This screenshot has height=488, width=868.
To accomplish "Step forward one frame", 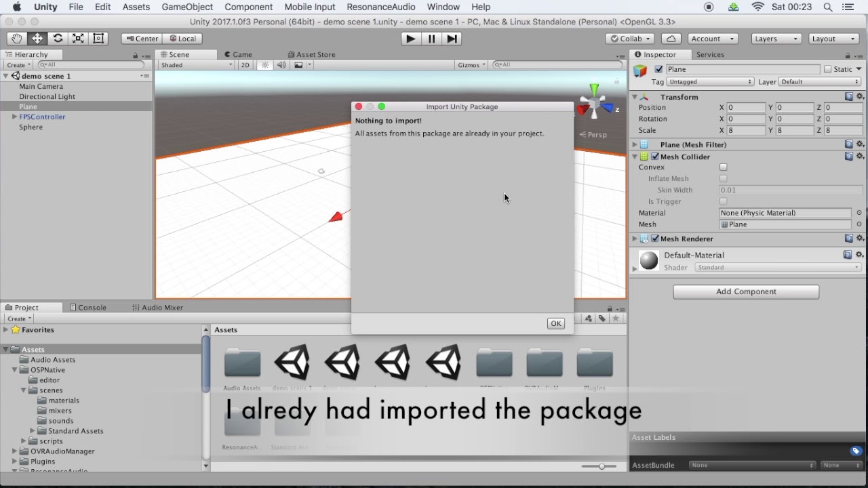I will tap(452, 39).
